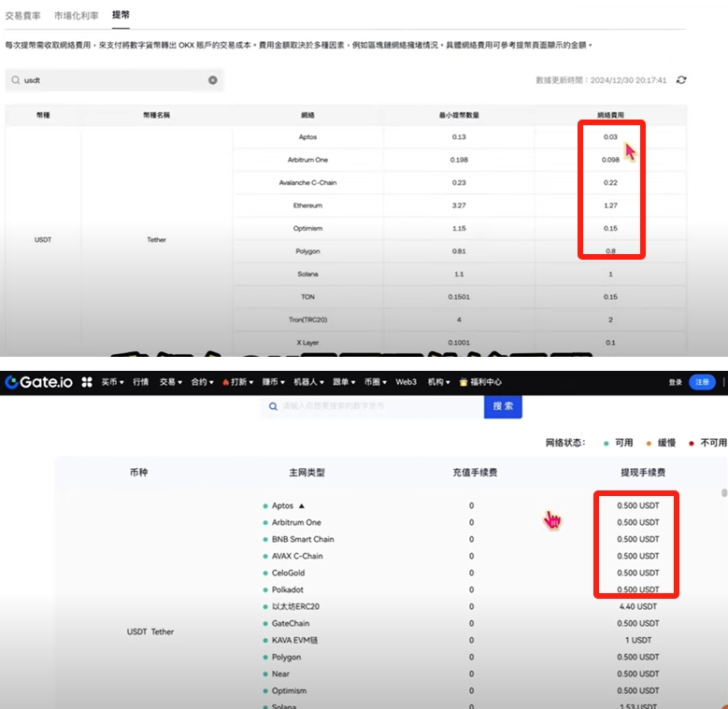This screenshot has width=728, height=709.
Task: Open the Gate.io four-dot apps grid
Action: (87, 382)
